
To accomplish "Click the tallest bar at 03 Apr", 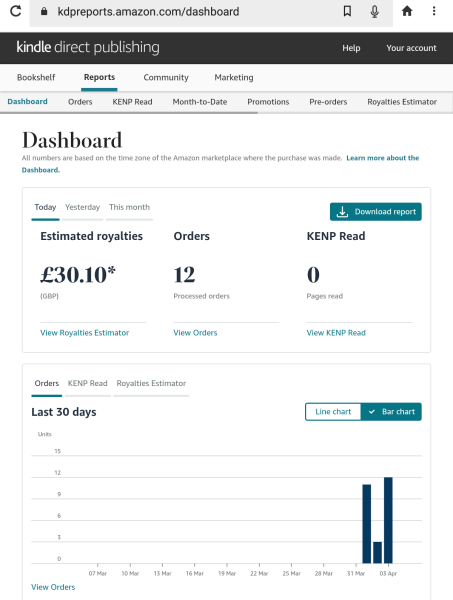I will (388, 520).
